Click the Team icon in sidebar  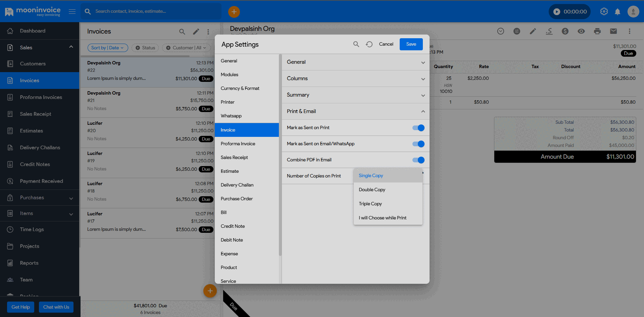10,280
